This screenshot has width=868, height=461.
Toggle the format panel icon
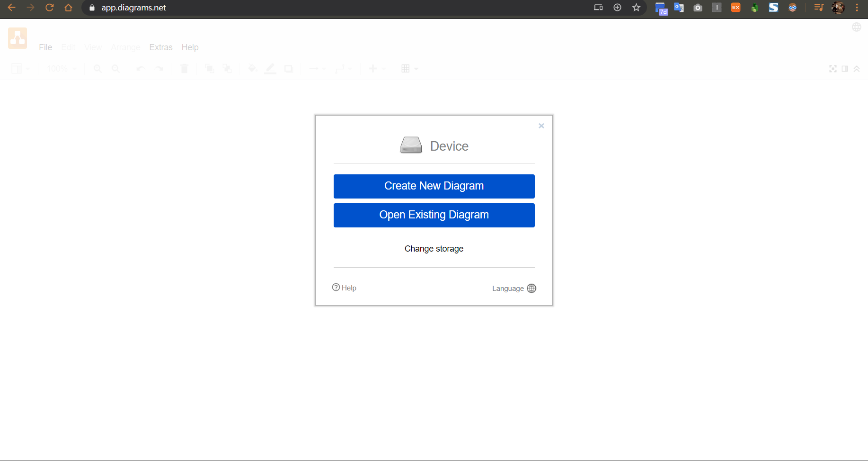pyautogui.click(x=845, y=69)
